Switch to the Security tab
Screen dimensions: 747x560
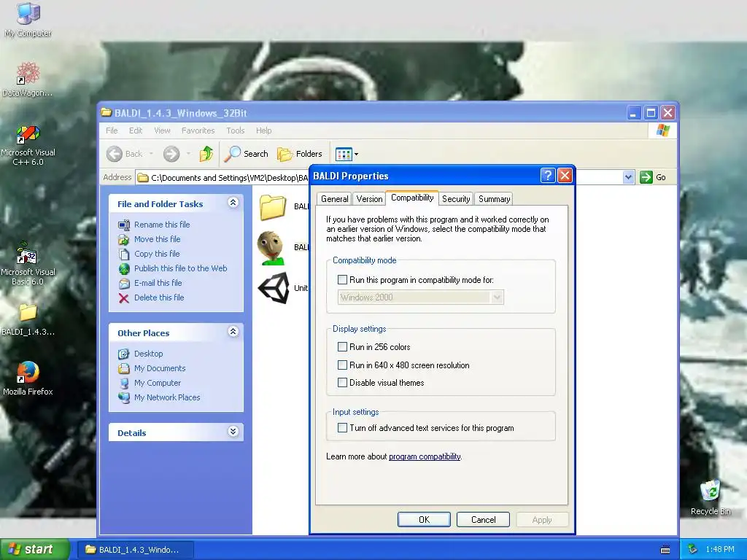click(456, 199)
